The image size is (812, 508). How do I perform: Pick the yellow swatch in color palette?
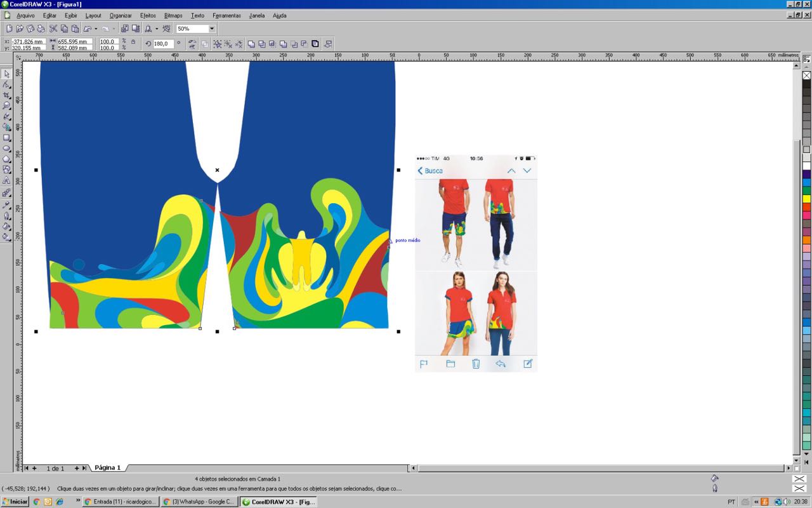coord(806,199)
